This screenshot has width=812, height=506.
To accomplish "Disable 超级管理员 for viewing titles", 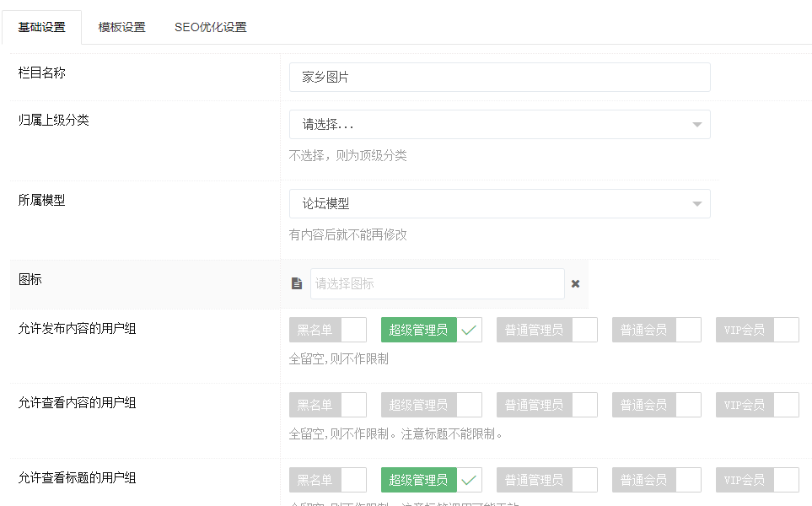I will coord(431,480).
